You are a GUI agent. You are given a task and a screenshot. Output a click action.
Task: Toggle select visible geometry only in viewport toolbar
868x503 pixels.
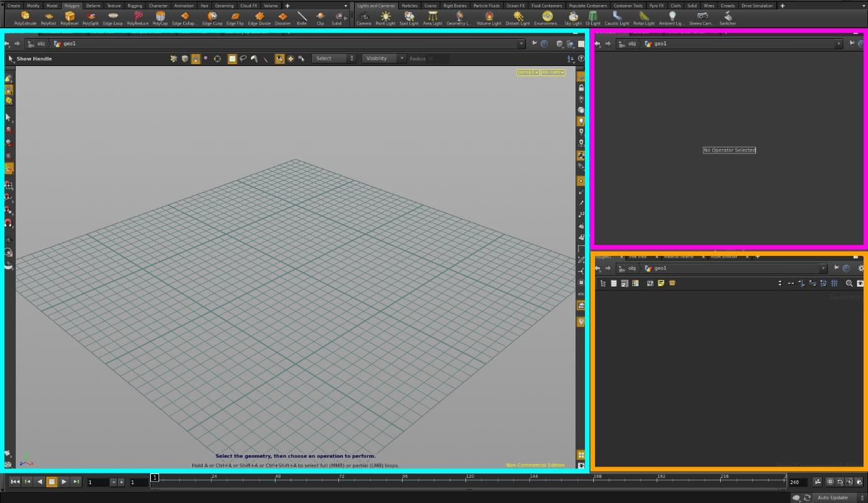tap(279, 58)
